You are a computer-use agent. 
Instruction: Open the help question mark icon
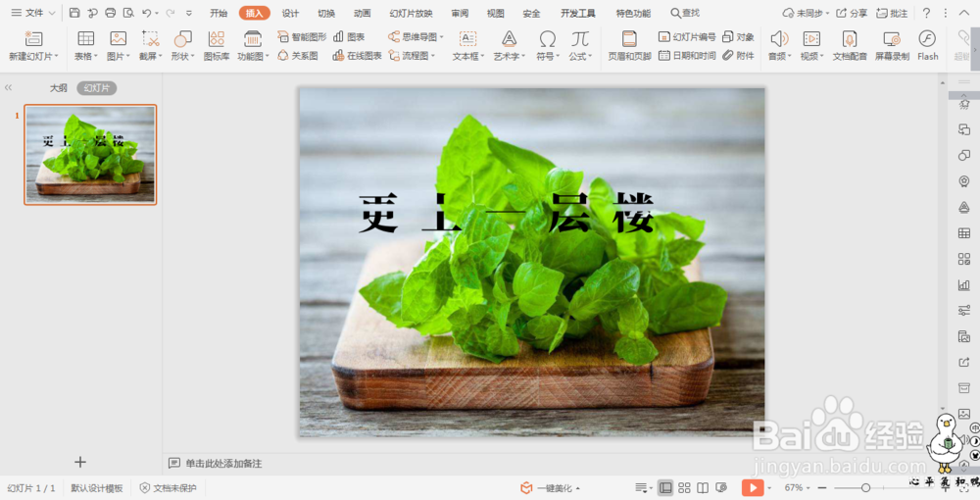(926, 13)
